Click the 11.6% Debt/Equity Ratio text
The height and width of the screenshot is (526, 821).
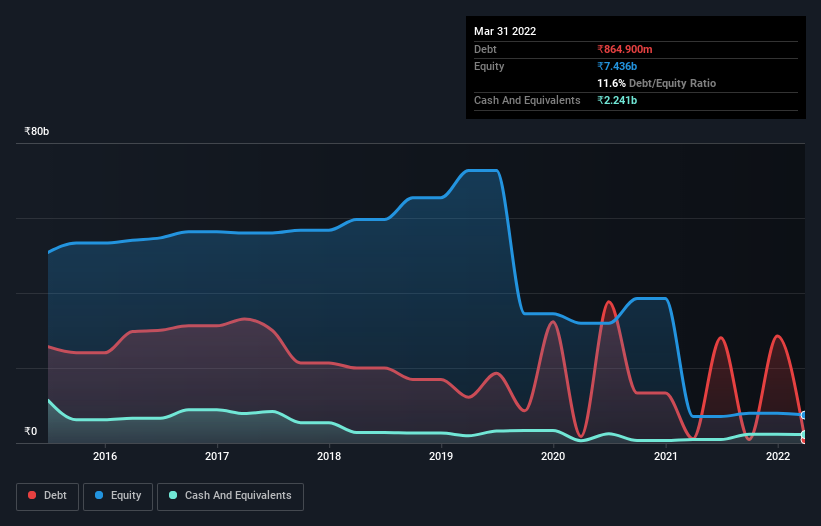657,83
